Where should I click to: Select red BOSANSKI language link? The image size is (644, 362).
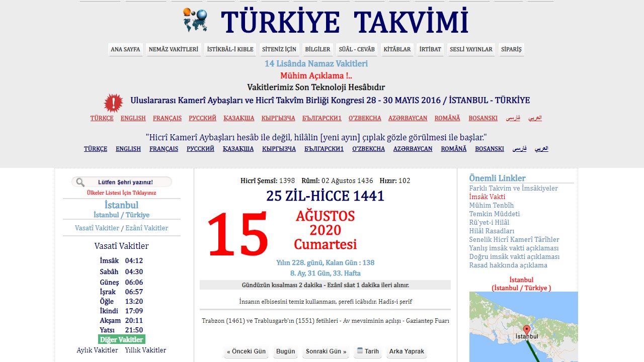[483, 118]
